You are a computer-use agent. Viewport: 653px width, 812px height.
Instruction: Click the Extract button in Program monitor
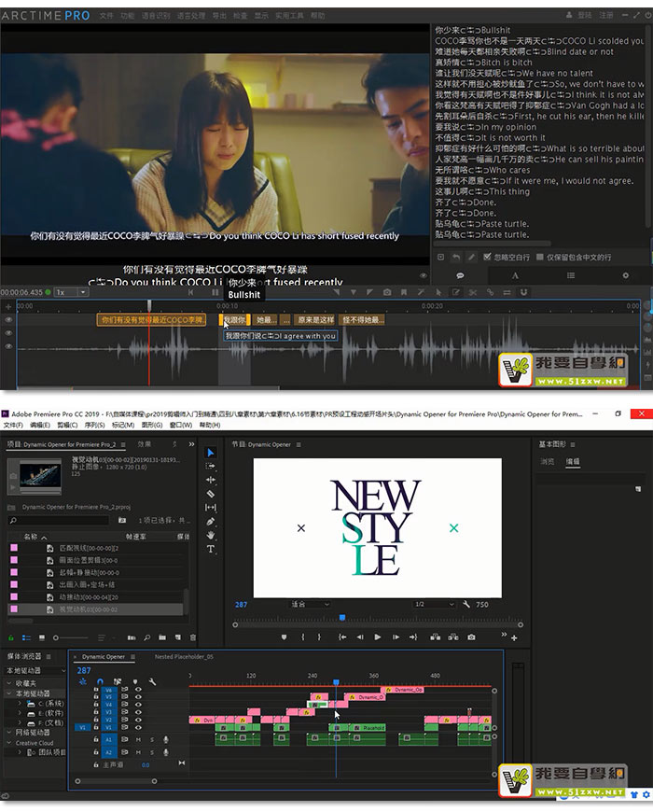[453, 637]
